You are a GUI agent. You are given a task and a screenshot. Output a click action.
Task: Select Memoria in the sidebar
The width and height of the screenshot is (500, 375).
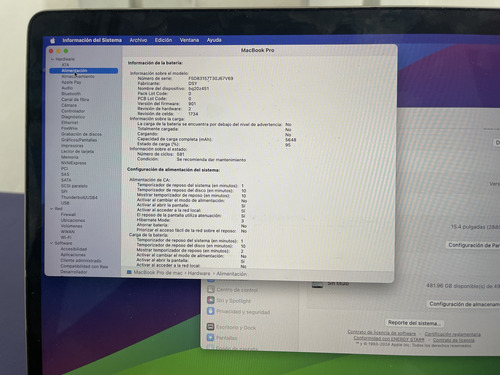pyautogui.click(x=70, y=157)
